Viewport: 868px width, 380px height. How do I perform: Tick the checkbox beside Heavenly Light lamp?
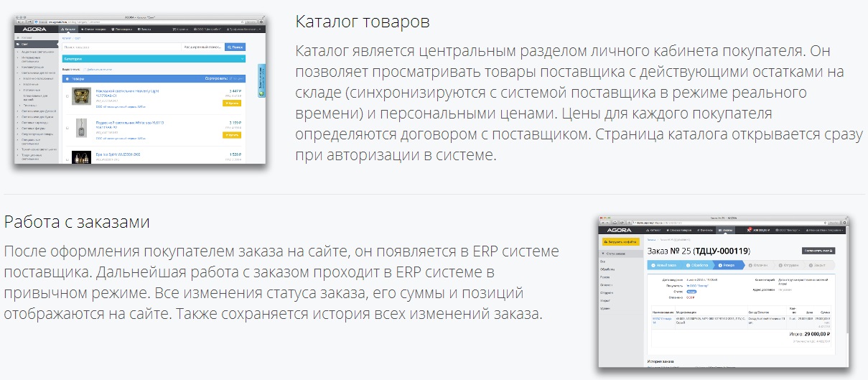[67, 96]
